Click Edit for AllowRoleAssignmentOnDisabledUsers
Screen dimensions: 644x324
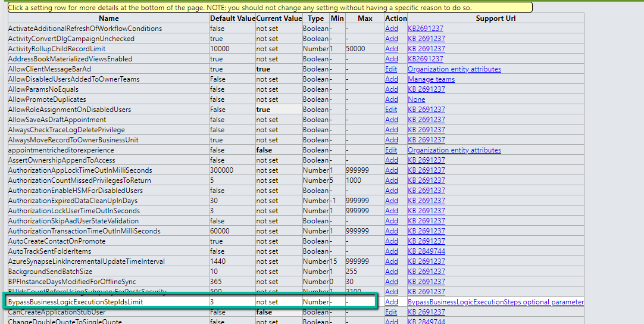pyautogui.click(x=391, y=110)
